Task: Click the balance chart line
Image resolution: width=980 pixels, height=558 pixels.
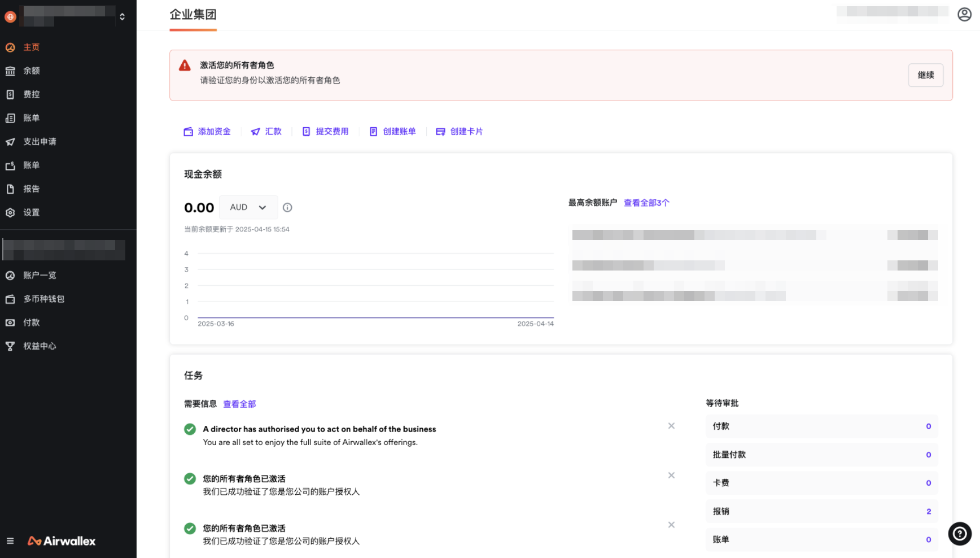Action: tap(375, 317)
